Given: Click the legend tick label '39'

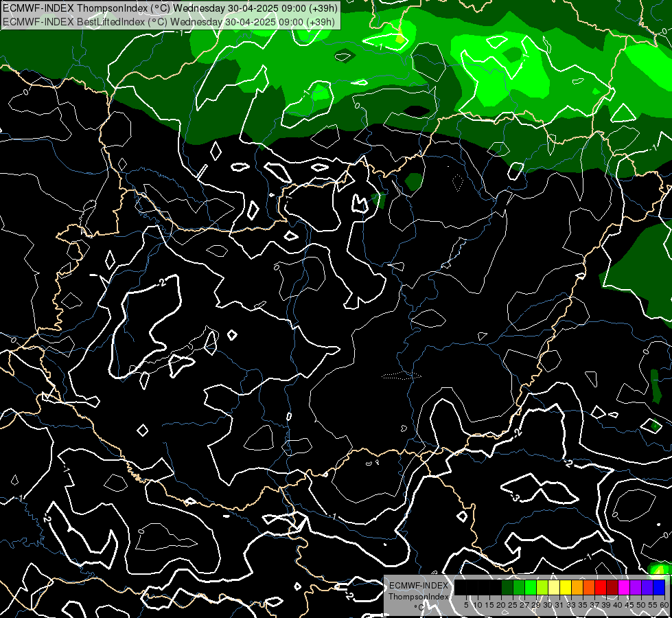Looking at the screenshot, I should pyautogui.click(x=607, y=605).
